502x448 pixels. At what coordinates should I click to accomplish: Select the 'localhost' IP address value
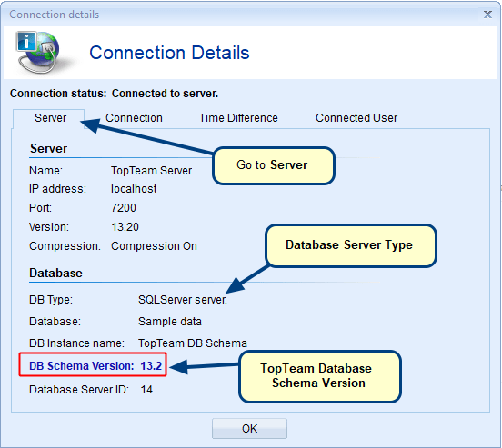(134, 189)
